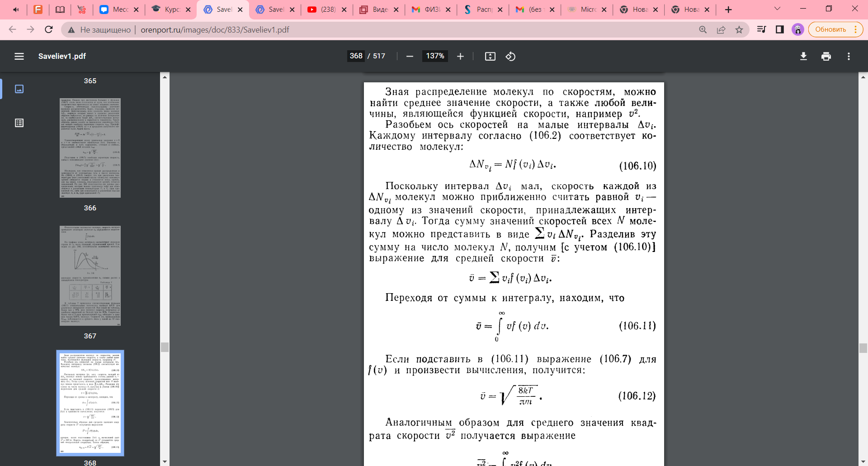Go back to previous page in browser
The image size is (868, 466).
pos(12,29)
